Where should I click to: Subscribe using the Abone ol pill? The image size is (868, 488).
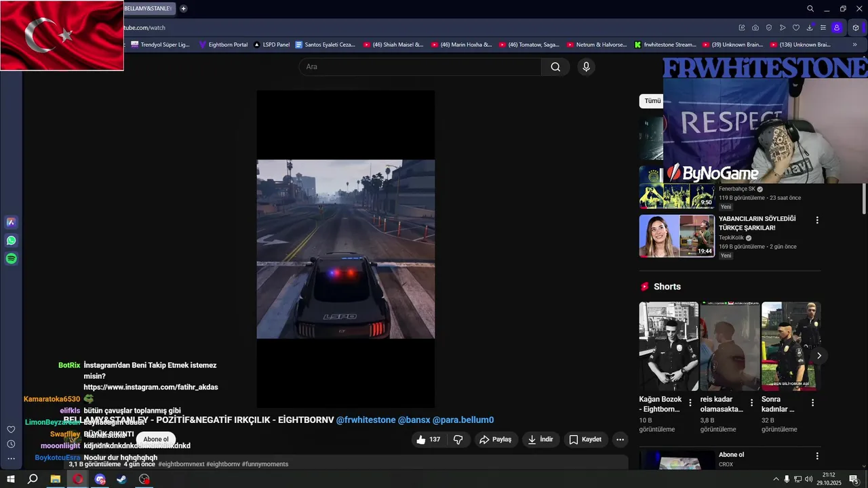point(155,439)
